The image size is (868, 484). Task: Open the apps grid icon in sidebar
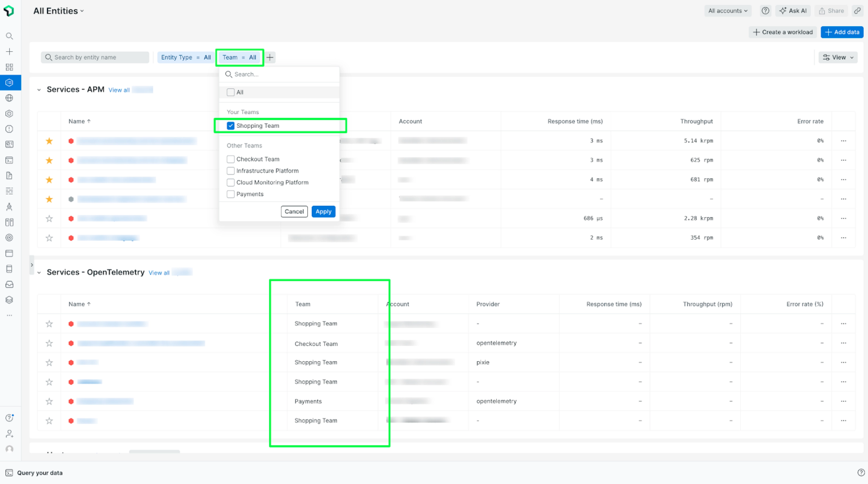pos(10,67)
